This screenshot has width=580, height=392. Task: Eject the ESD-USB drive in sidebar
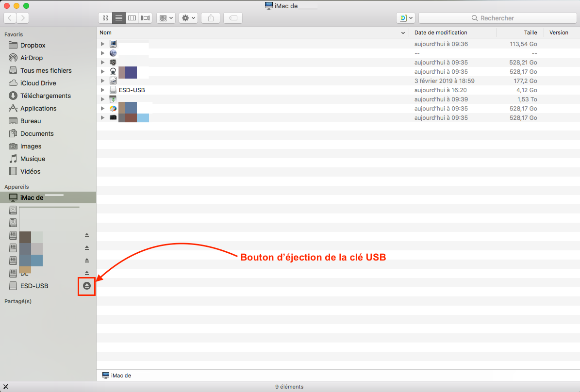87,286
